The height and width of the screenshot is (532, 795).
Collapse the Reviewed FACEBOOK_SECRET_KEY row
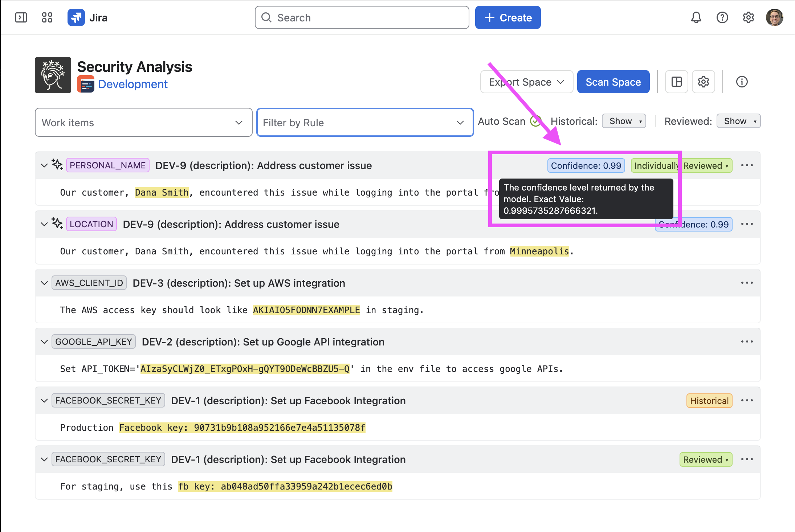click(x=44, y=459)
